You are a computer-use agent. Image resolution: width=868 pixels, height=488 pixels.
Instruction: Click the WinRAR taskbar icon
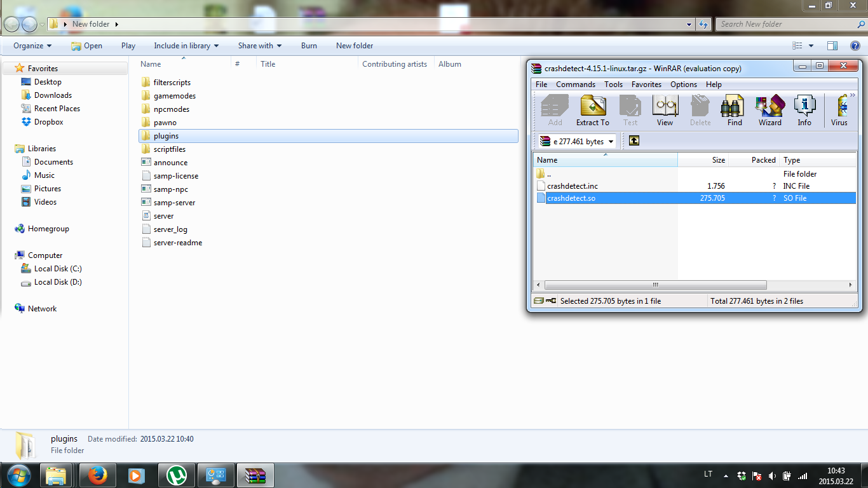255,475
